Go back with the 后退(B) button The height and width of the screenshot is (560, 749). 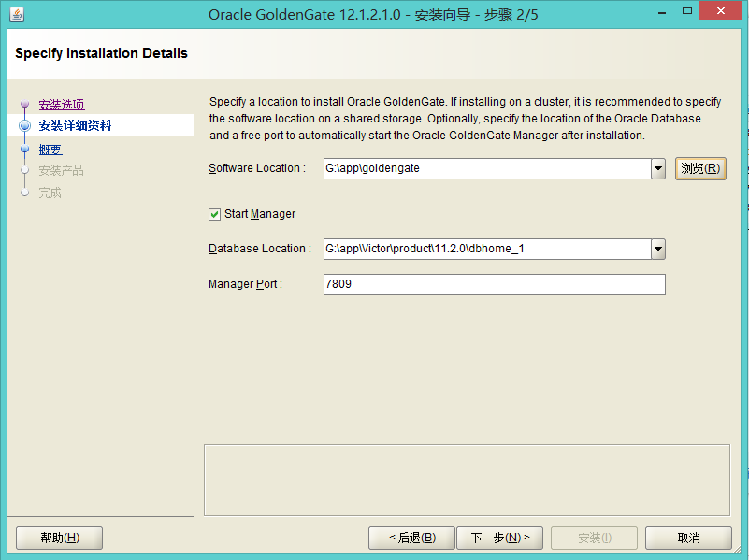pos(411,538)
